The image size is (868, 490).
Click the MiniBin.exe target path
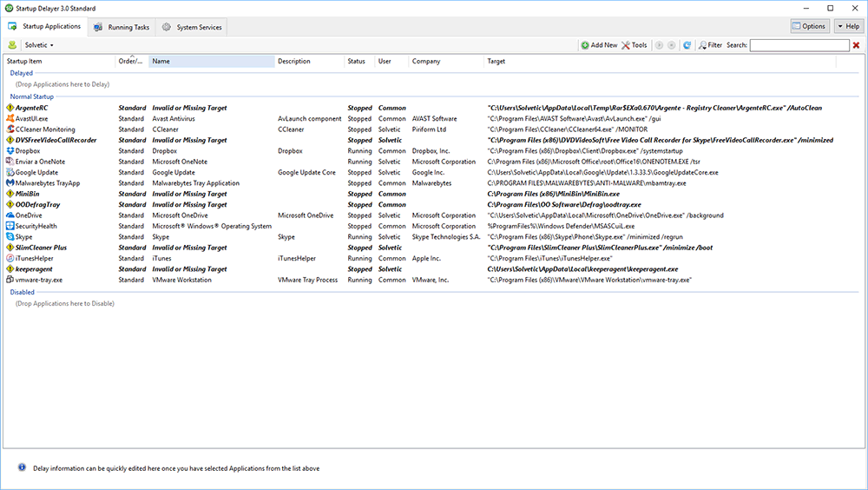pyautogui.click(x=554, y=194)
